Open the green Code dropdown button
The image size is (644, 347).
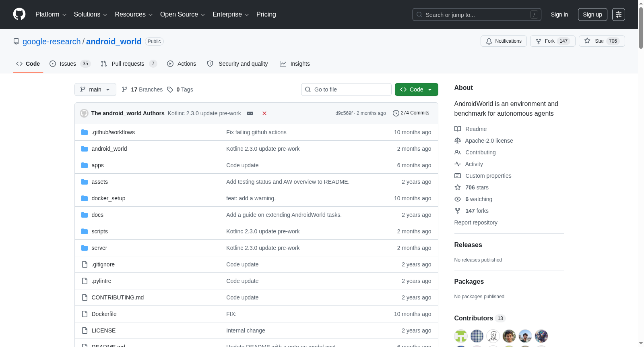417,89
